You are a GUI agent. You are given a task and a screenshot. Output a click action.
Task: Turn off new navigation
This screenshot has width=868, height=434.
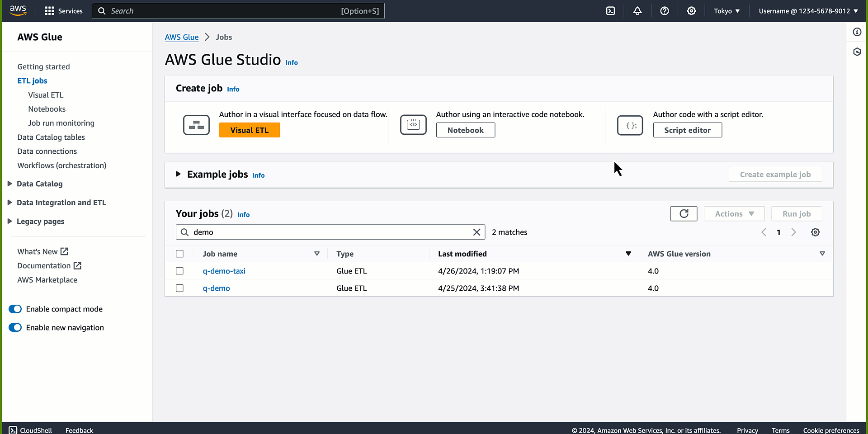coord(15,327)
